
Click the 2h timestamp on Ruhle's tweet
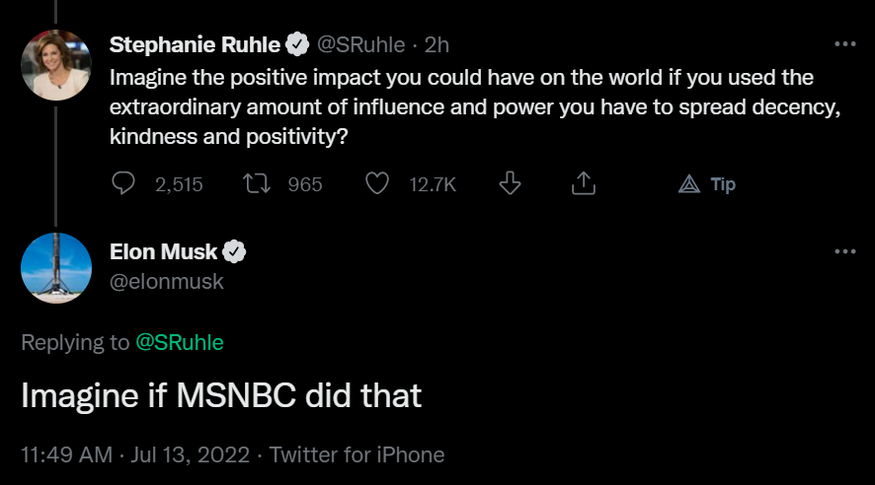(436, 44)
